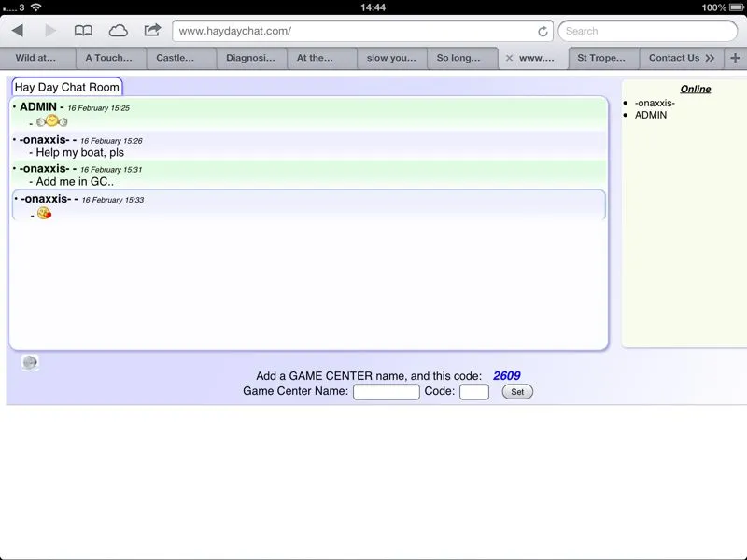Focus the Game Center Name field
Viewport: 747px width, 560px height.
tap(386, 392)
